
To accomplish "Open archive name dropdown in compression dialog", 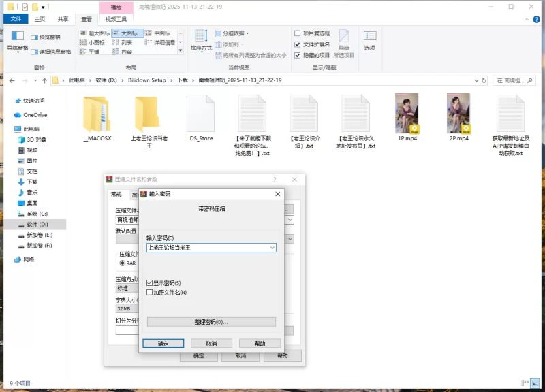I will [290, 220].
